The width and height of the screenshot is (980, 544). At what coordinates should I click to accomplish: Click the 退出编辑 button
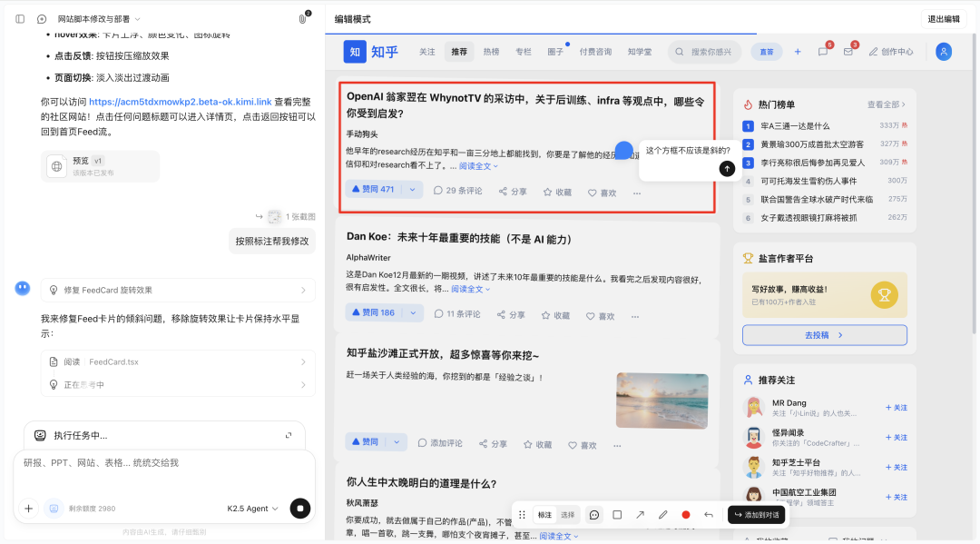pos(944,18)
